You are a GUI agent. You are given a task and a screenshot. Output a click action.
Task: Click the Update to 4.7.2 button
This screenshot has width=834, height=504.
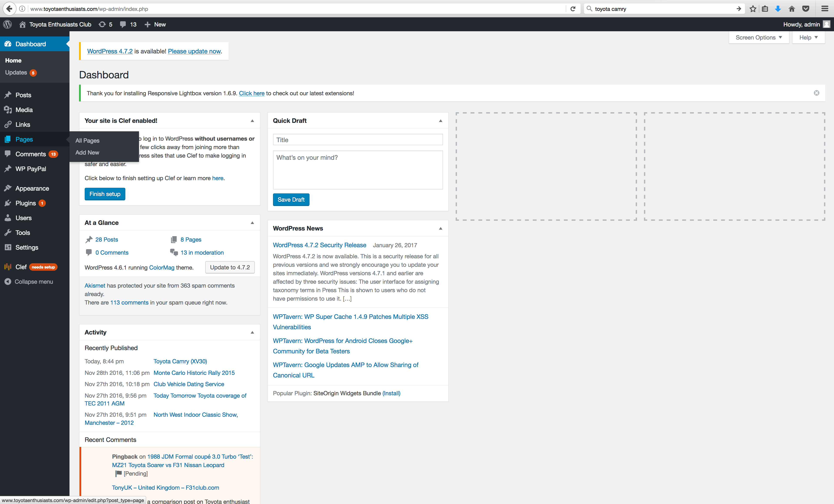coord(230,267)
